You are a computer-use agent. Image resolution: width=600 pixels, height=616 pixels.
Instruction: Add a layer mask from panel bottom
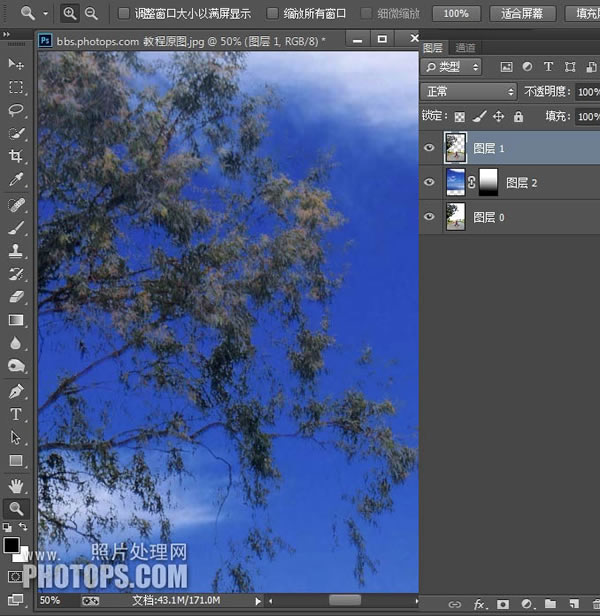click(x=503, y=604)
